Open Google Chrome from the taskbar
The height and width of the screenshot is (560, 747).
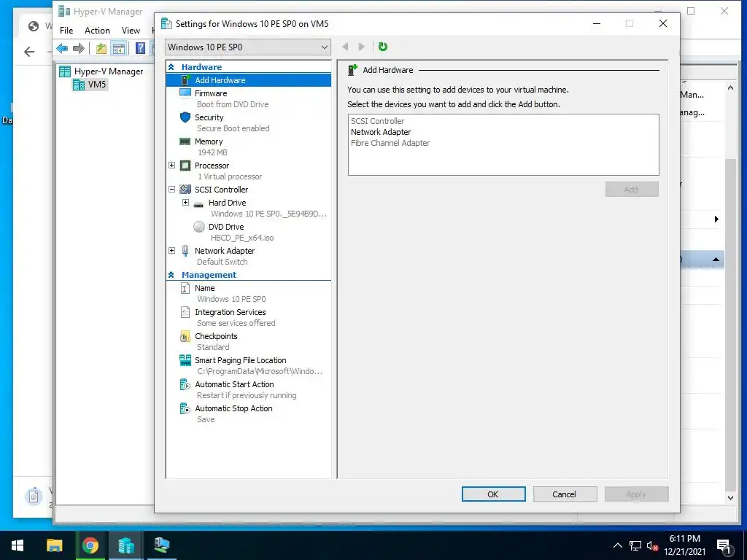[90, 545]
